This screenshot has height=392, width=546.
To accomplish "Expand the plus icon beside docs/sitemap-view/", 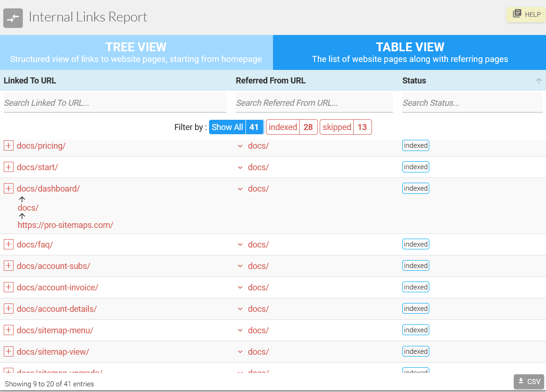I will coord(8,351).
